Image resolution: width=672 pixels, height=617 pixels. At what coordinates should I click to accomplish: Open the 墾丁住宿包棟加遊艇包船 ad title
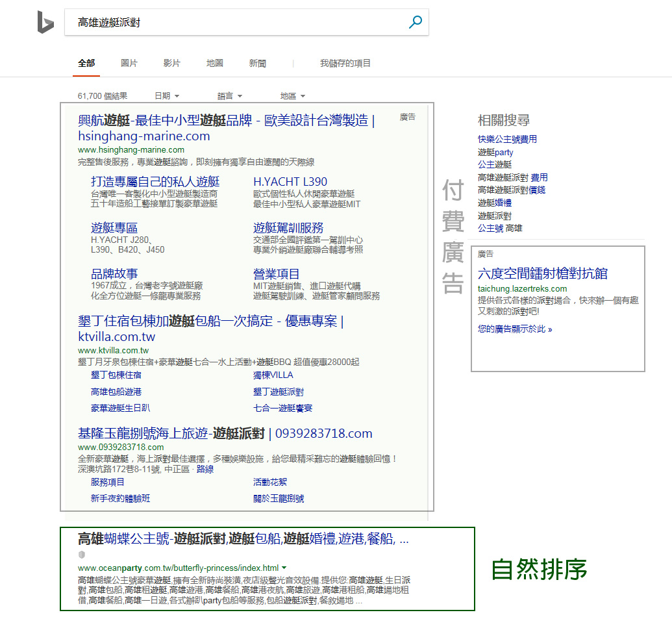(x=211, y=329)
